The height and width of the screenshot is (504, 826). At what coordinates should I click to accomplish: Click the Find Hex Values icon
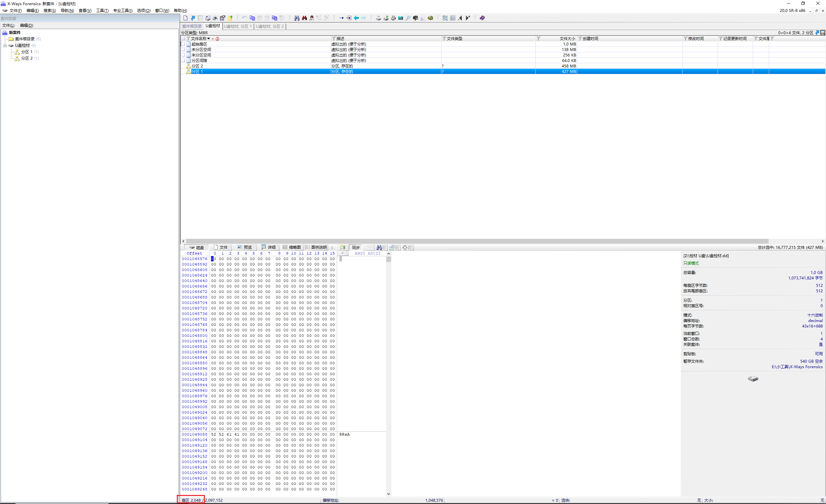(x=312, y=18)
